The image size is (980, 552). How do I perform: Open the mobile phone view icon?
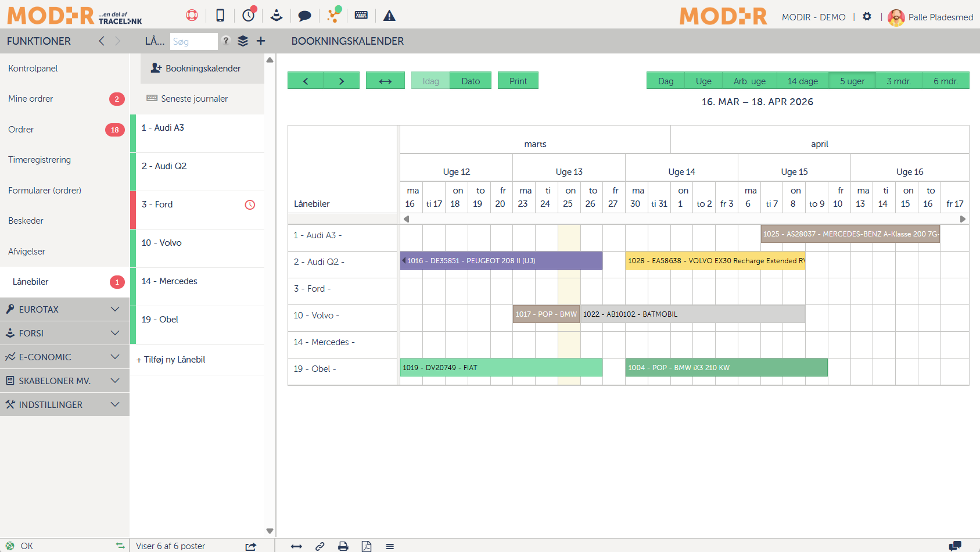[220, 16]
